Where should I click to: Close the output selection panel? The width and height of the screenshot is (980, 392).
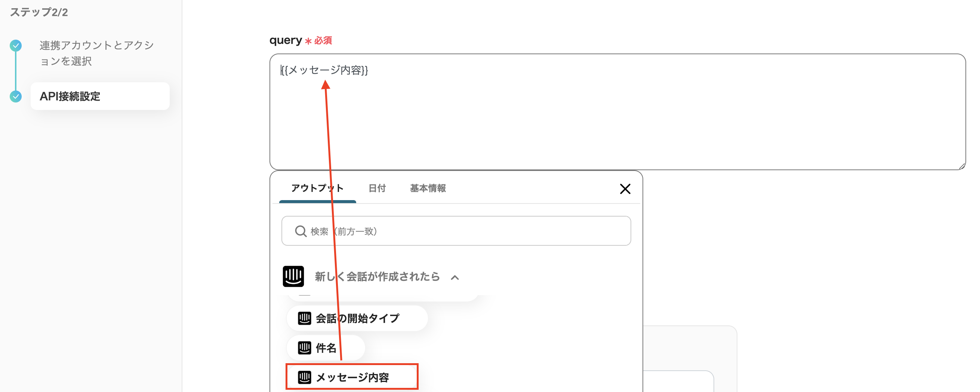pyautogui.click(x=625, y=189)
